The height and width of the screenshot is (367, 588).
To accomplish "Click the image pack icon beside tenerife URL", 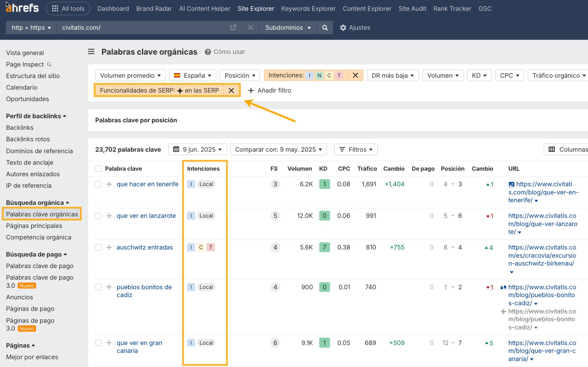I will coord(511,184).
